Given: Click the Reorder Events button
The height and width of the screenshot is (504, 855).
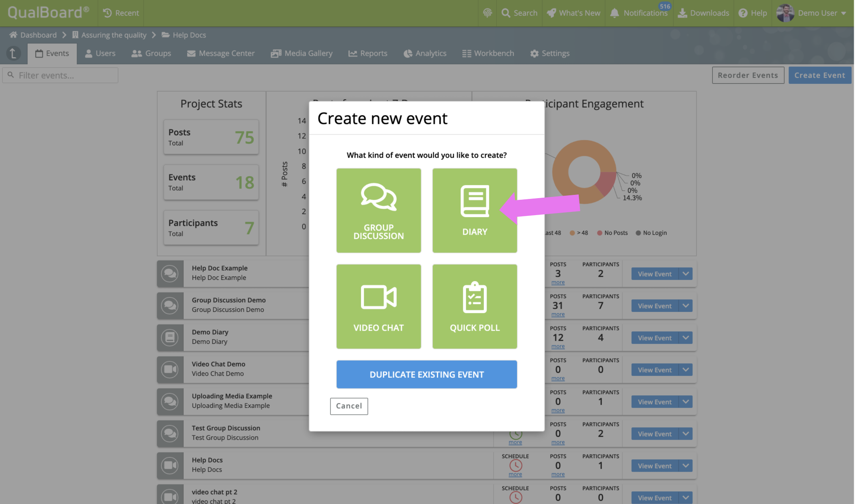Looking at the screenshot, I should [x=748, y=75].
